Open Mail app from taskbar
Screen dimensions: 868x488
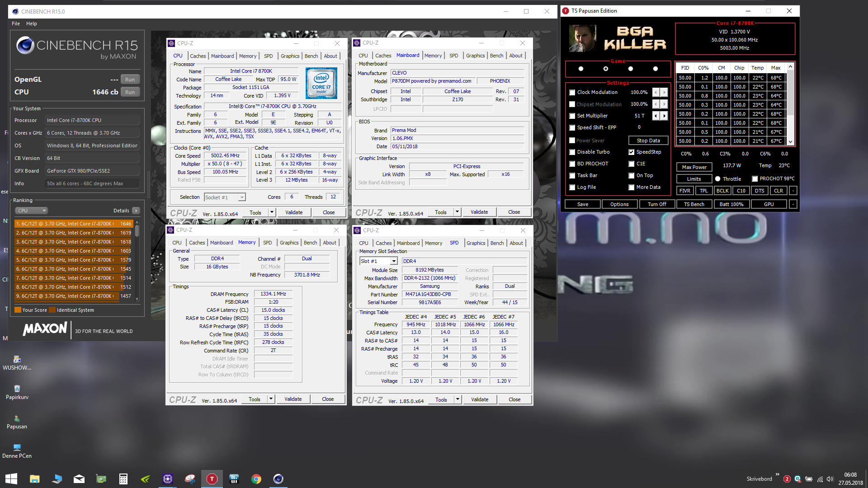pyautogui.click(x=79, y=479)
